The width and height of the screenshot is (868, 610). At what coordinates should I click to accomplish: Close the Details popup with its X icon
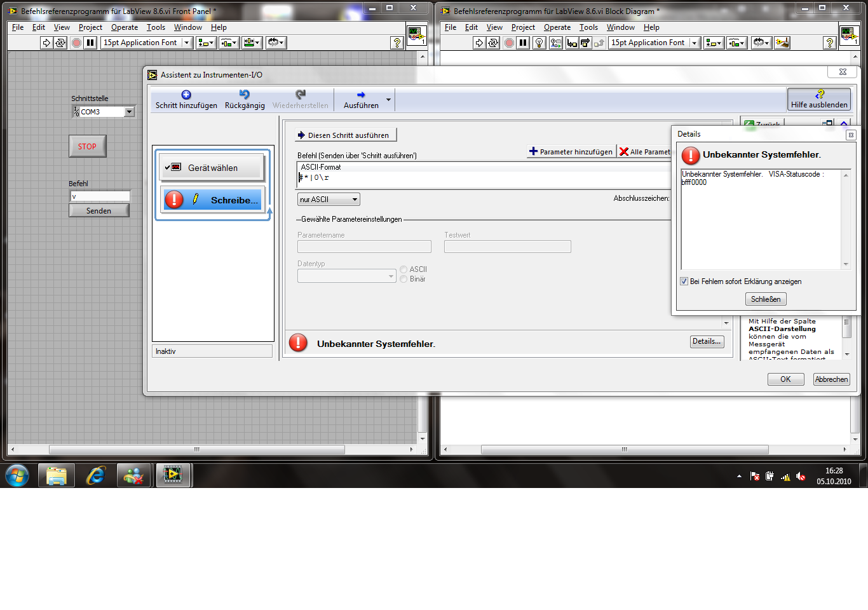coord(851,135)
